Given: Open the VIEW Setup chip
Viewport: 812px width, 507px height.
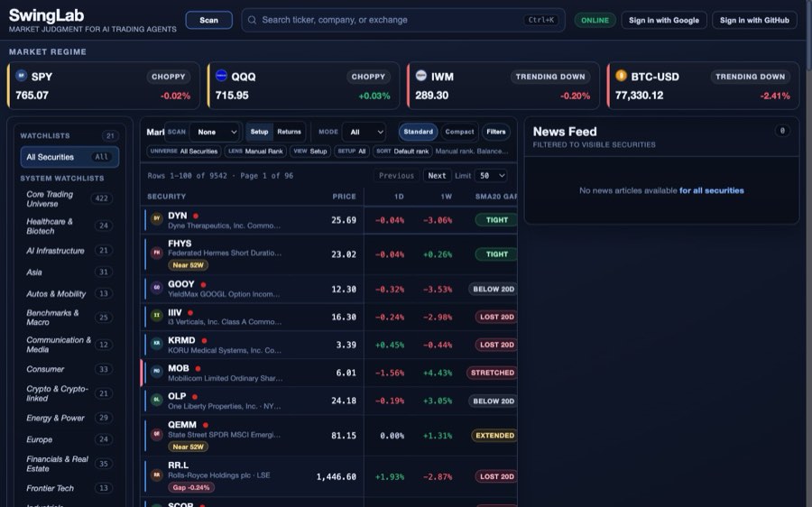Looking at the screenshot, I should (x=310, y=152).
